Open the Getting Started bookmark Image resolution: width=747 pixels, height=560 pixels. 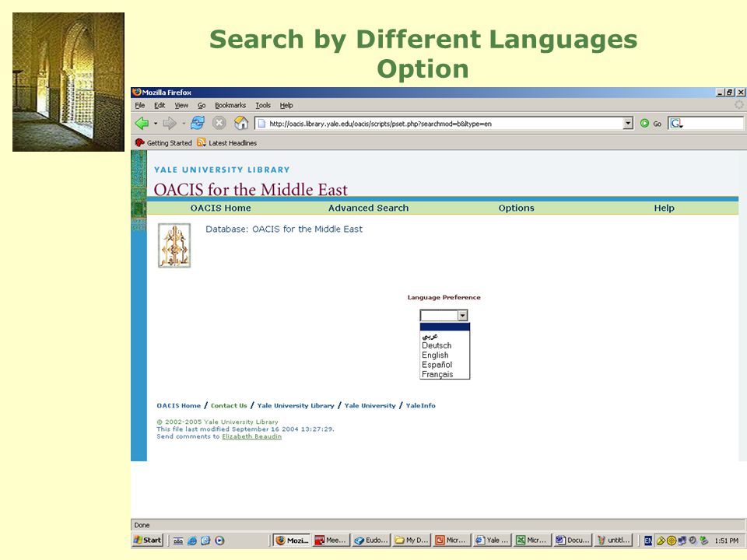163,143
